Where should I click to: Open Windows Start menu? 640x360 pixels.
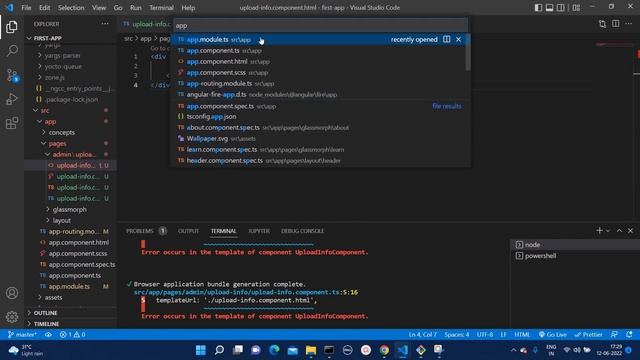(x=201, y=350)
